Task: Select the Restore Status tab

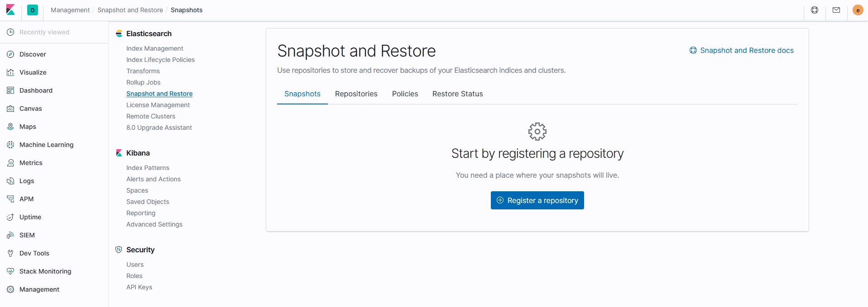Action: click(457, 94)
